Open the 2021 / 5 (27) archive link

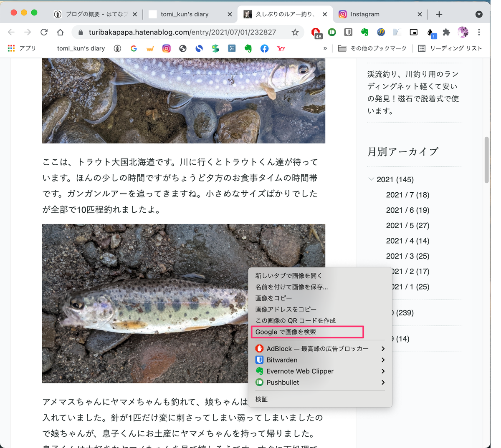(x=407, y=226)
